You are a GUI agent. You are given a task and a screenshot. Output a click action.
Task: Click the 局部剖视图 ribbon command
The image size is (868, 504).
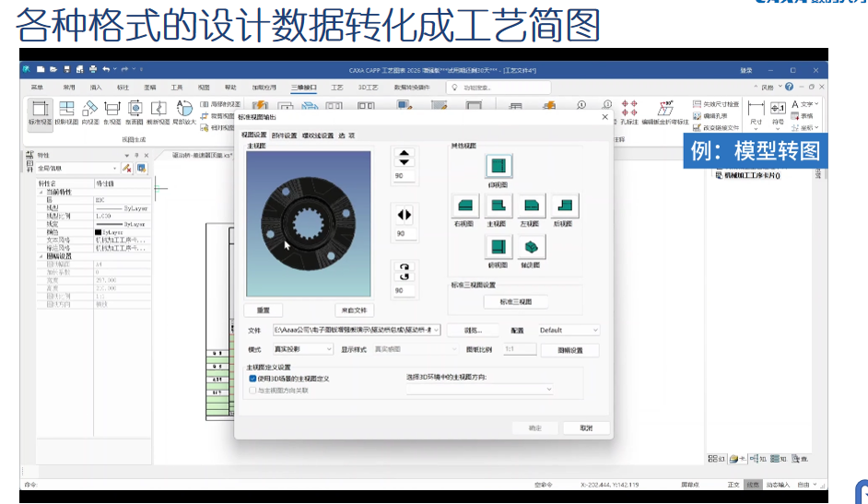click(221, 104)
